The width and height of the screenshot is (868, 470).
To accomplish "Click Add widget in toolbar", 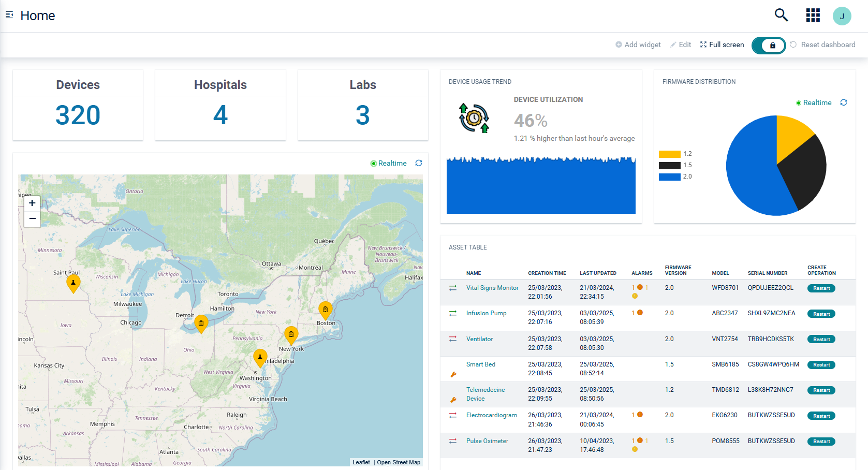I will coord(638,45).
